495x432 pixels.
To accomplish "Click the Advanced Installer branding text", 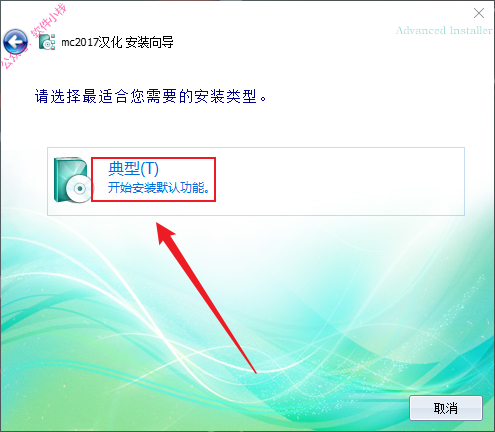I will pyautogui.click(x=444, y=31).
